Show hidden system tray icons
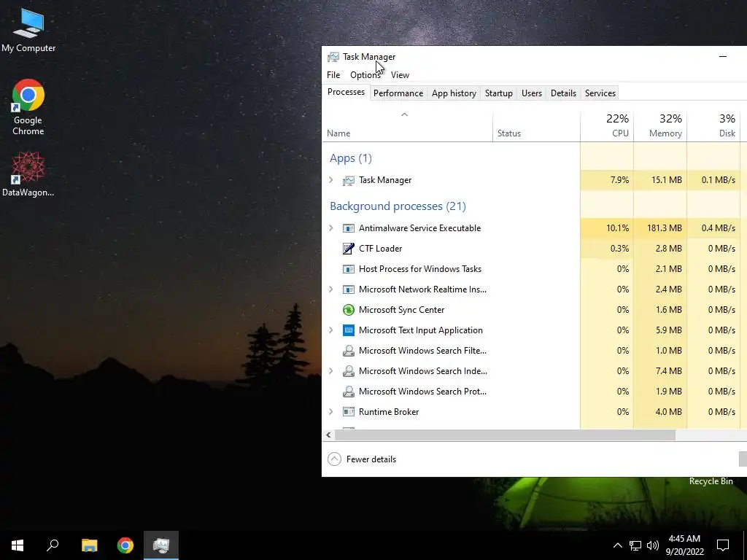 tap(617, 545)
